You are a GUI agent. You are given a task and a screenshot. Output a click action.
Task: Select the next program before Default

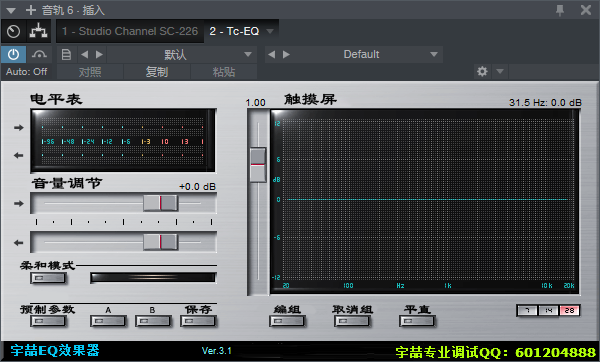point(286,55)
